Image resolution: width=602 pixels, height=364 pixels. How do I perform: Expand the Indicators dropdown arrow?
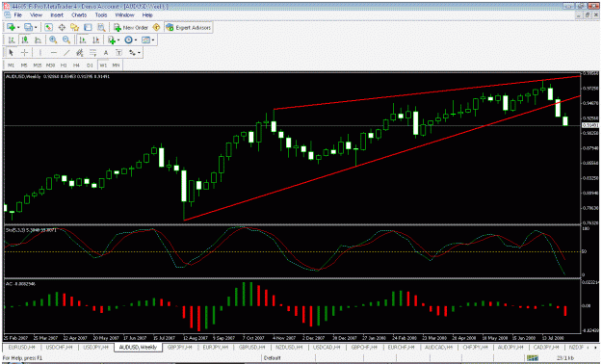pos(118,39)
